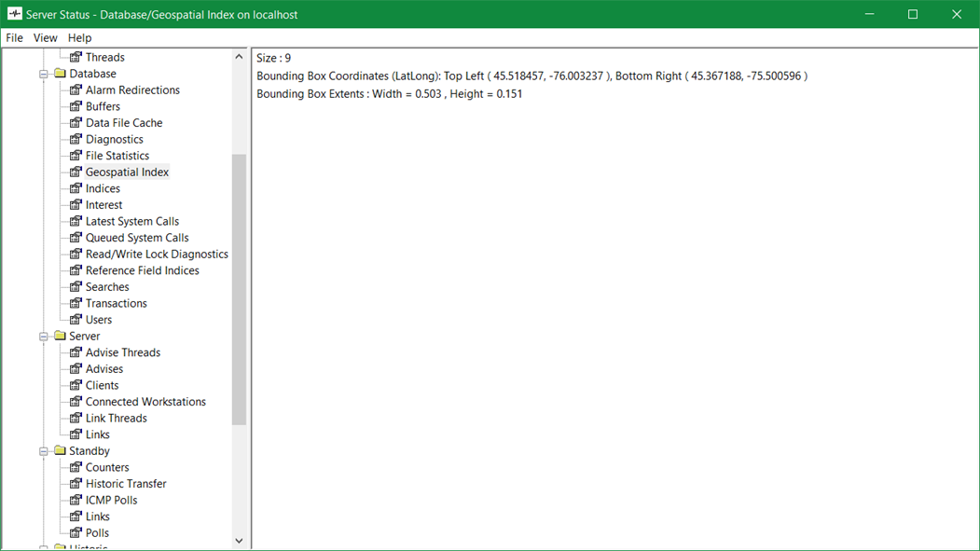Click the Server Status app icon in title bar
The image size is (980, 551).
click(x=14, y=14)
